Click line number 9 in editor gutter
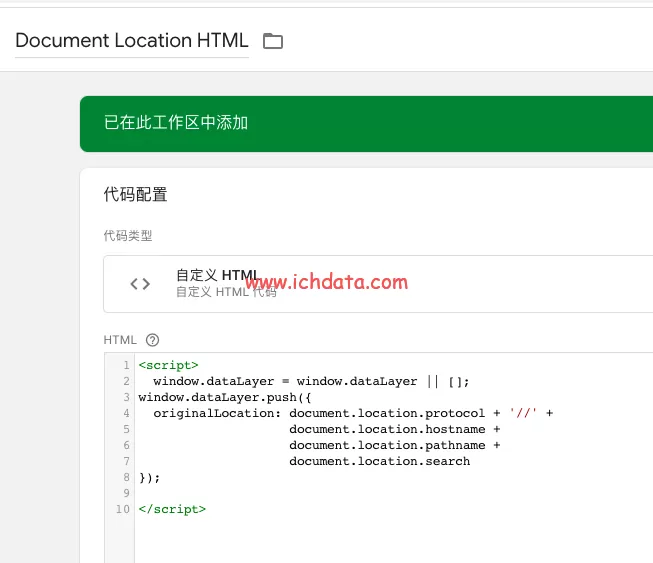This screenshot has height=563, width=653. click(126, 493)
